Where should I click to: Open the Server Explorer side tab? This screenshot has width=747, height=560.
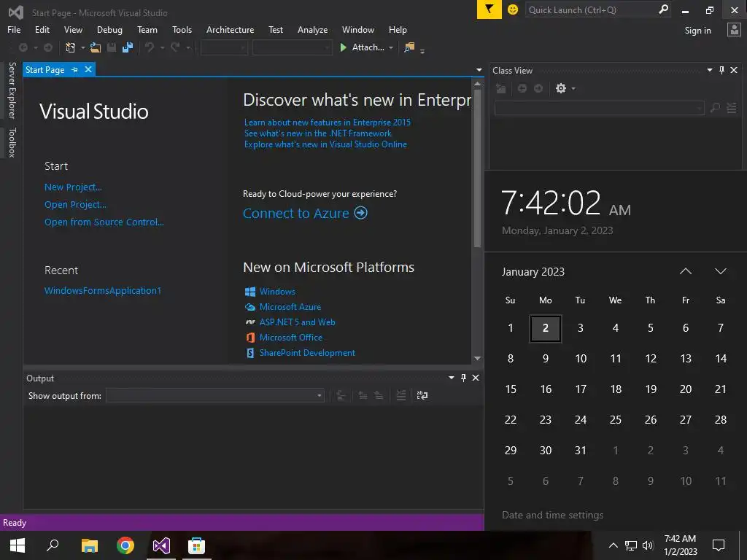coord(12,90)
